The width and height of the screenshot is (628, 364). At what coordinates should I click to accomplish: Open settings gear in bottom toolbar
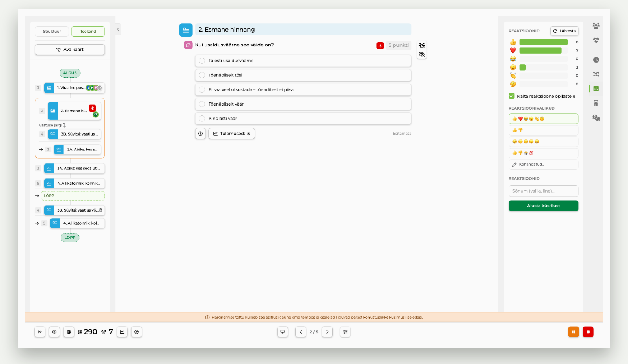click(x=54, y=332)
